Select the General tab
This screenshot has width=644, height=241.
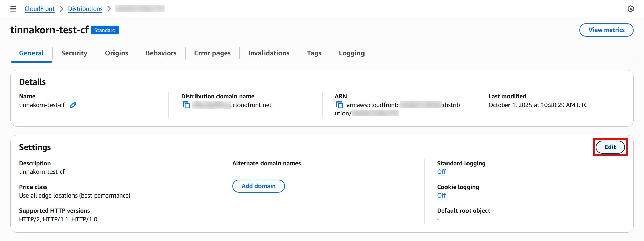click(32, 53)
